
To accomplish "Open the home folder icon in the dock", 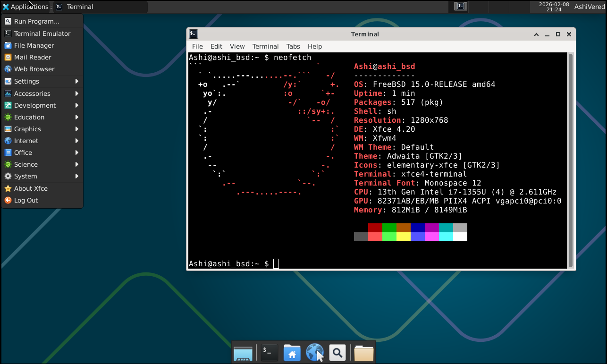I will 292,353.
